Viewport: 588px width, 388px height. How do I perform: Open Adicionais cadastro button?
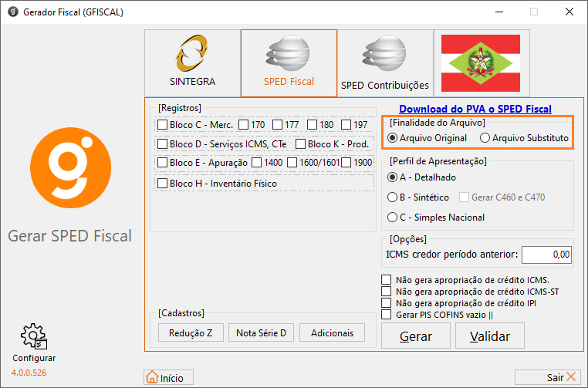point(333,333)
